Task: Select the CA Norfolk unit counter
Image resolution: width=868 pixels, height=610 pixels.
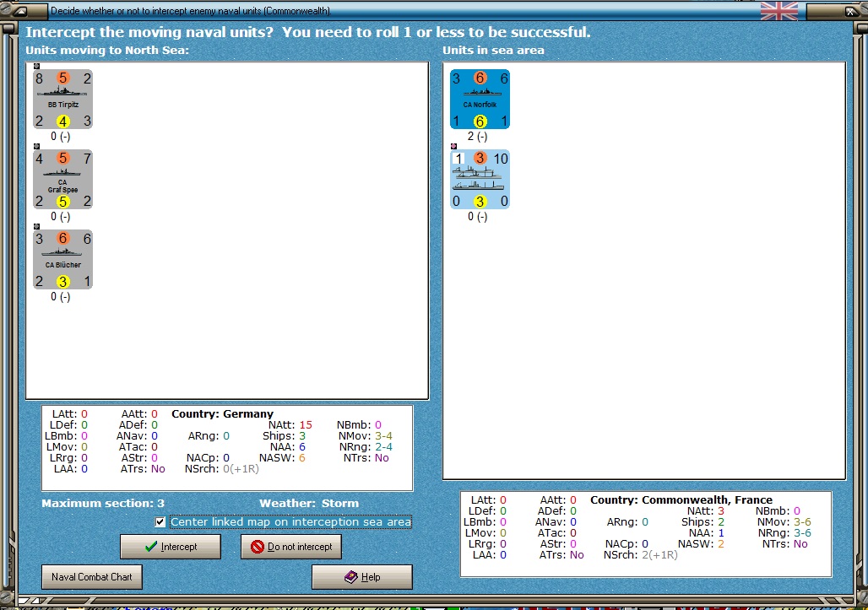Action: pos(480,100)
